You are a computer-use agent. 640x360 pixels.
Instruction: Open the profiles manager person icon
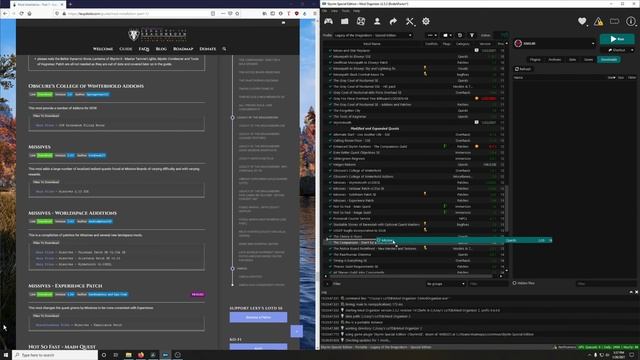click(x=377, y=21)
